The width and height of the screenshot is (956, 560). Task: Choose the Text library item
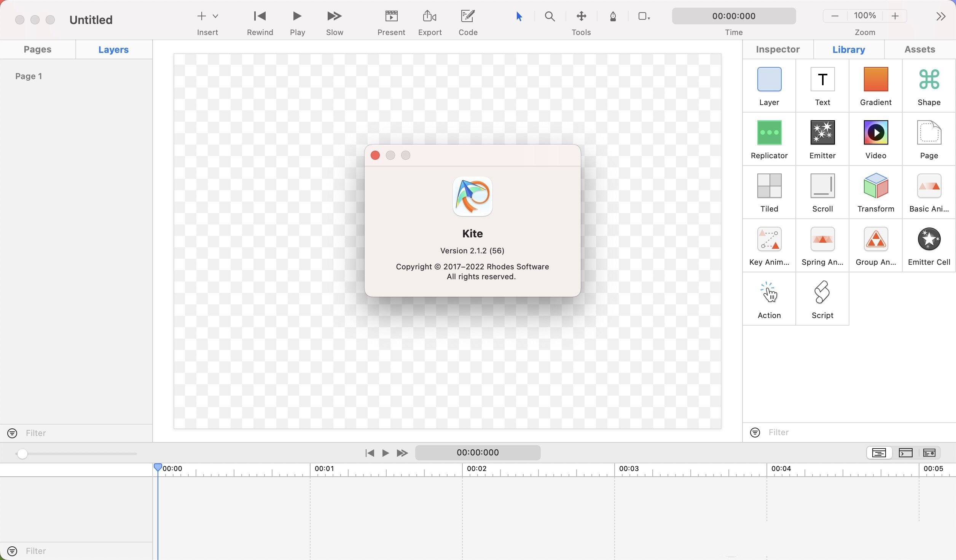[822, 86]
